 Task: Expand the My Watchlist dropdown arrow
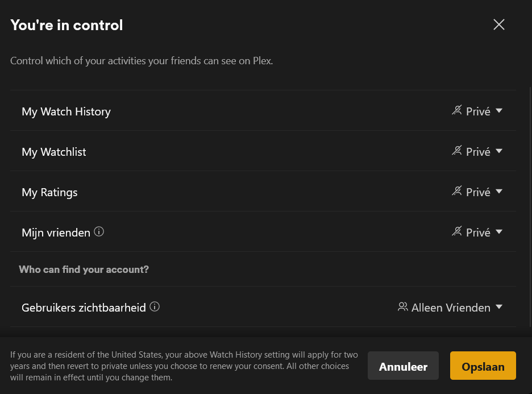point(499,151)
